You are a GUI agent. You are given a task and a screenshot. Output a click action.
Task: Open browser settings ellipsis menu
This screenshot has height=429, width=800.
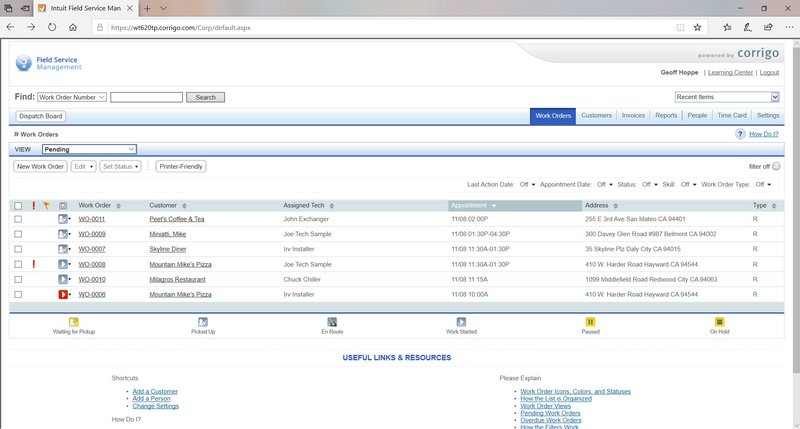pyautogui.click(x=789, y=28)
